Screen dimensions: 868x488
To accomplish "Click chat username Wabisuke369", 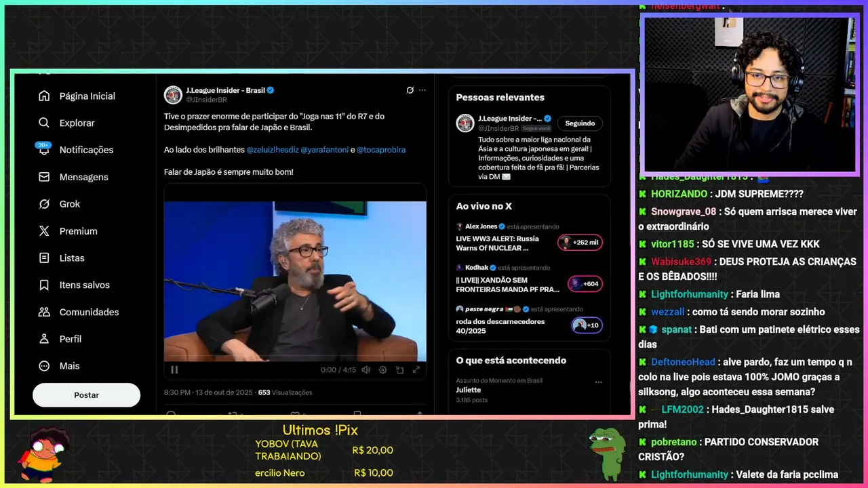I will click(681, 262).
